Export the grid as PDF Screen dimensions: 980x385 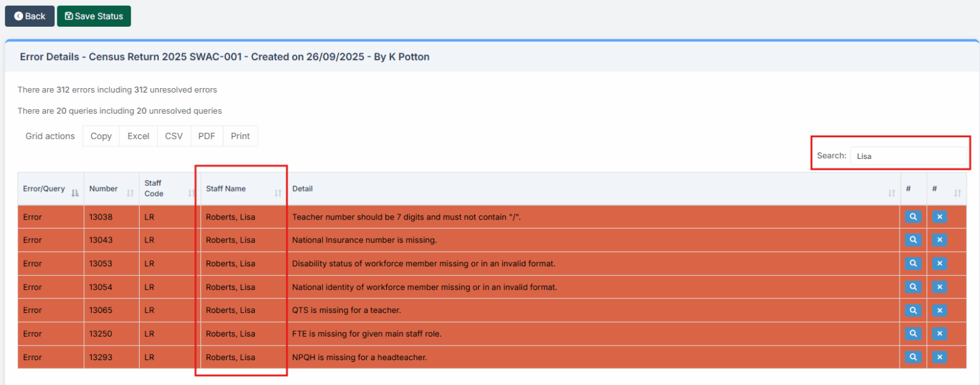(207, 136)
